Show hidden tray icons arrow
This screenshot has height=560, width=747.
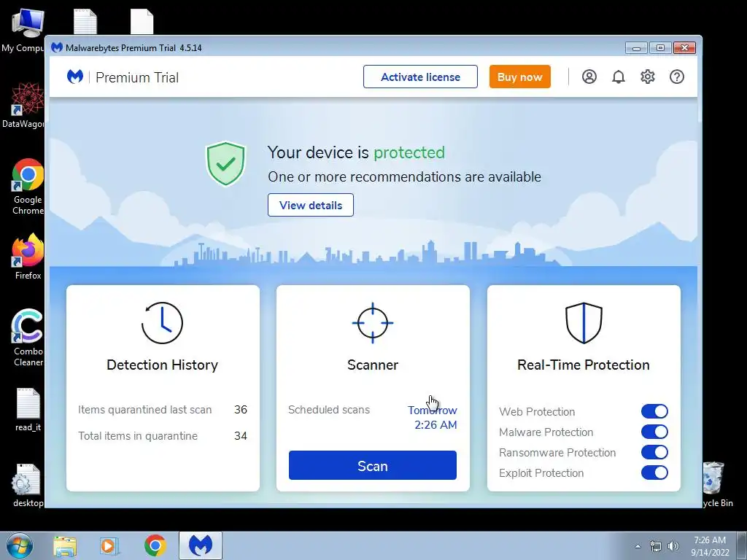pos(638,546)
